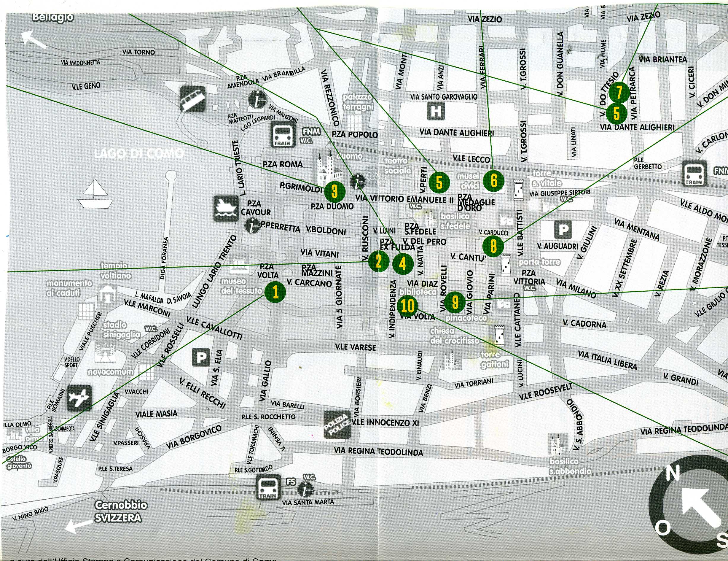Click the funicular cable car icon
The image size is (728, 561).
(193, 98)
